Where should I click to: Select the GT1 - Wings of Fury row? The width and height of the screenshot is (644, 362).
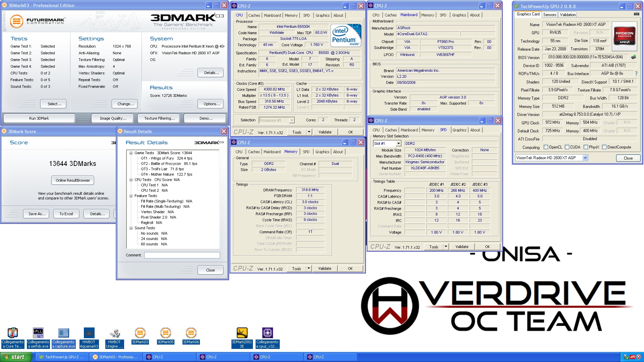166,158
